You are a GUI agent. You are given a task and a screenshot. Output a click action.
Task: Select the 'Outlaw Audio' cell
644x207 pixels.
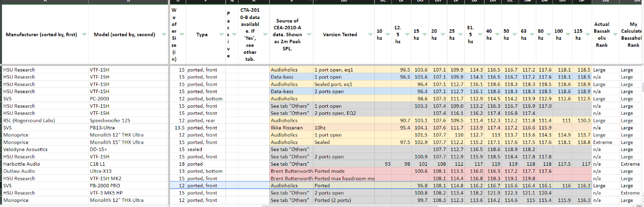tap(44, 171)
